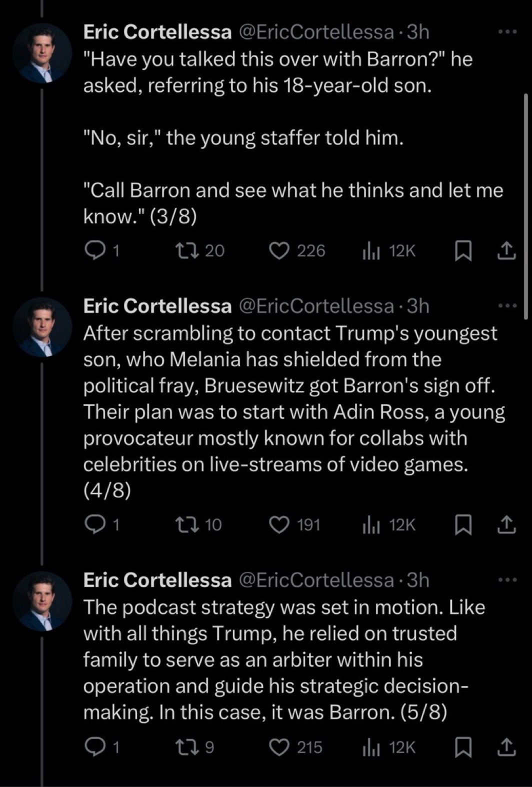
Task: Bookmark the podcast strategy (5/8) tweet
Action: pyautogui.click(x=463, y=747)
